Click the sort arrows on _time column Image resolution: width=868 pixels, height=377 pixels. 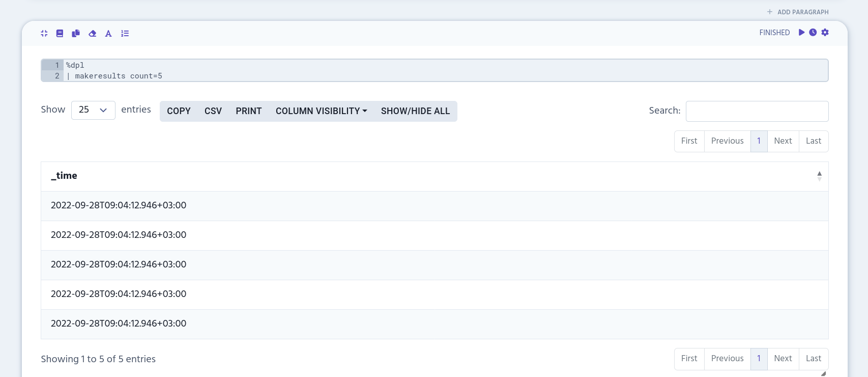[x=819, y=176]
